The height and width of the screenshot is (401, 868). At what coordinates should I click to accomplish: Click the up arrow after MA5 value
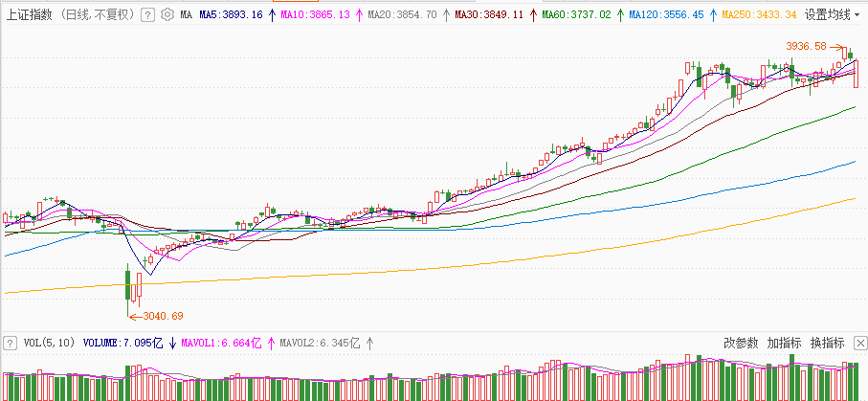(x=272, y=15)
